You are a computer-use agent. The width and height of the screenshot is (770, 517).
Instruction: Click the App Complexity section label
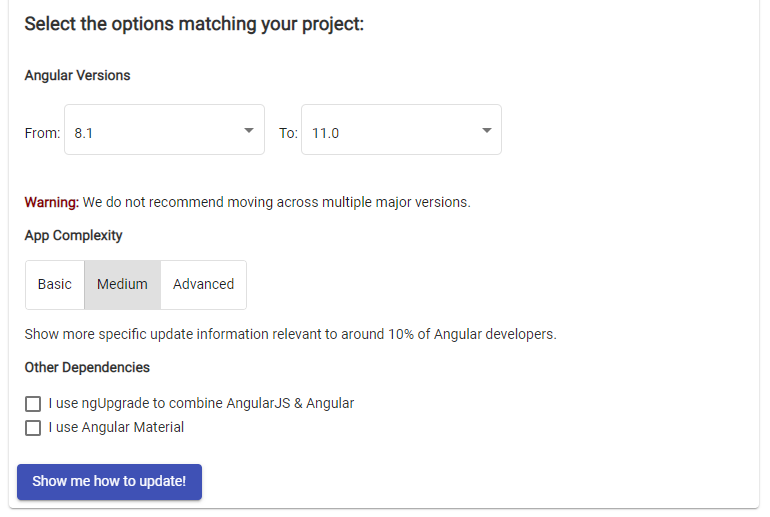(74, 236)
